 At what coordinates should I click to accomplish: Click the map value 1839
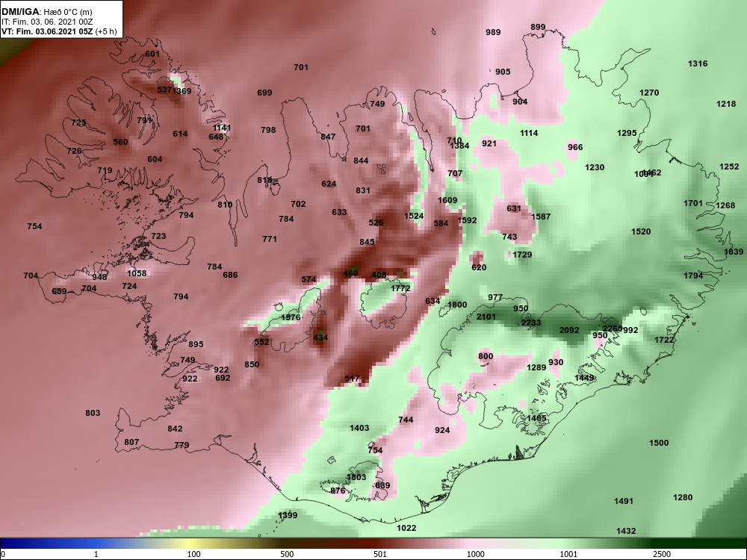(734, 252)
